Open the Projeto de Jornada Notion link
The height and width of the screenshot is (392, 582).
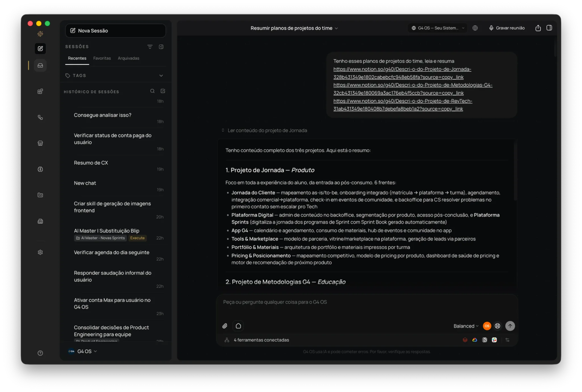402,73
